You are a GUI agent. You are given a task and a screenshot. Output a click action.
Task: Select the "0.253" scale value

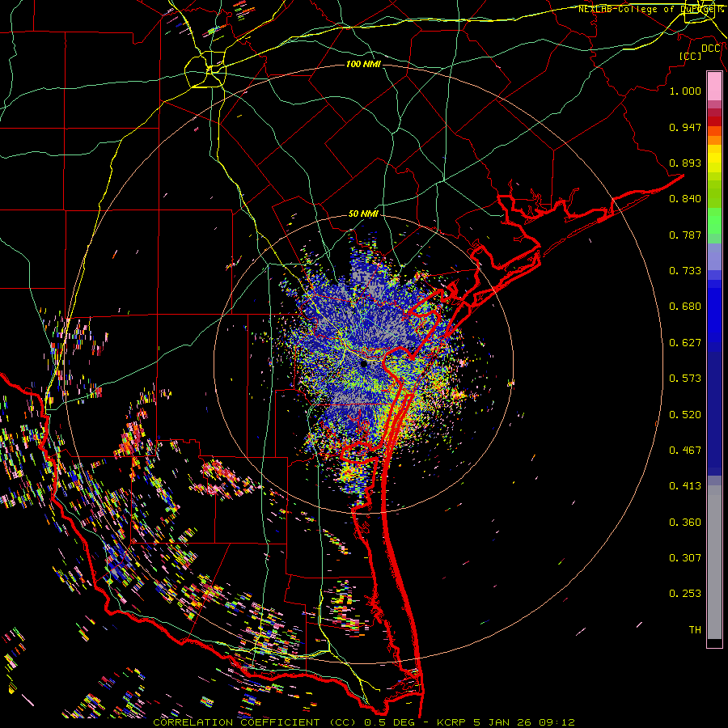[x=685, y=594]
